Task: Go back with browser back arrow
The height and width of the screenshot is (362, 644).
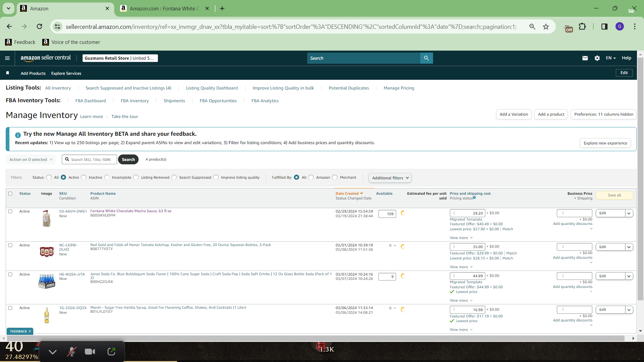Action: coord(9,26)
